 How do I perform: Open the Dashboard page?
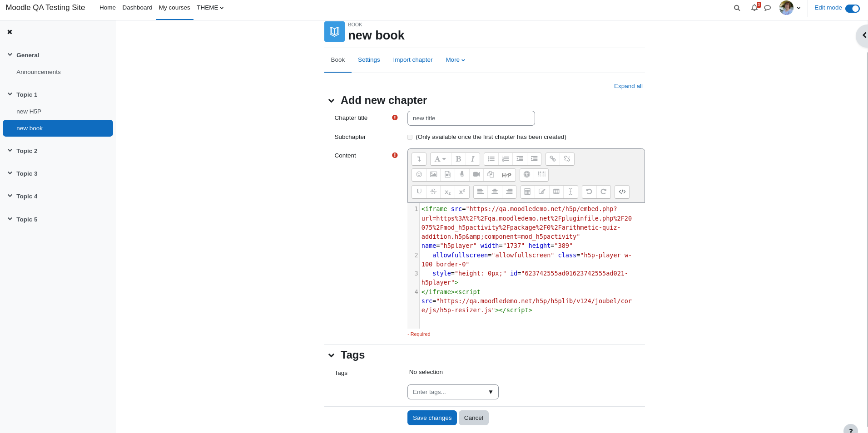coord(137,8)
